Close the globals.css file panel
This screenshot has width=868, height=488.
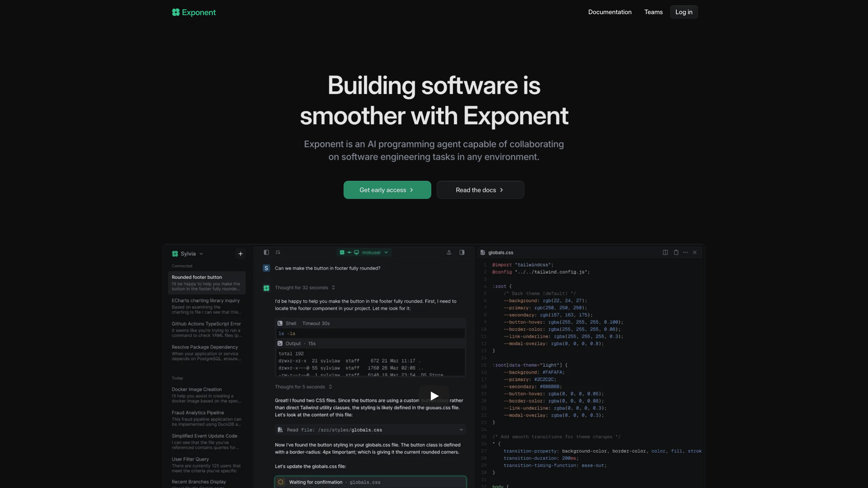pos(695,252)
